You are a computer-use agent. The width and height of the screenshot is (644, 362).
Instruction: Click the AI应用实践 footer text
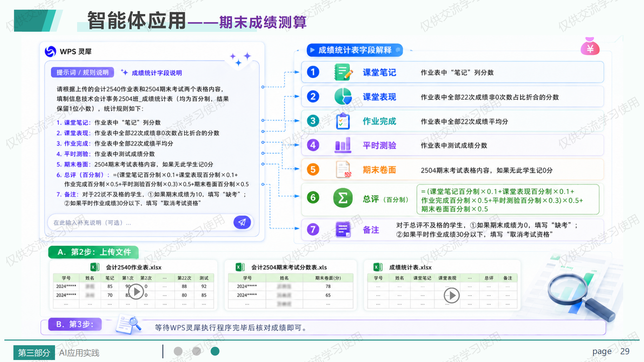[x=79, y=353]
